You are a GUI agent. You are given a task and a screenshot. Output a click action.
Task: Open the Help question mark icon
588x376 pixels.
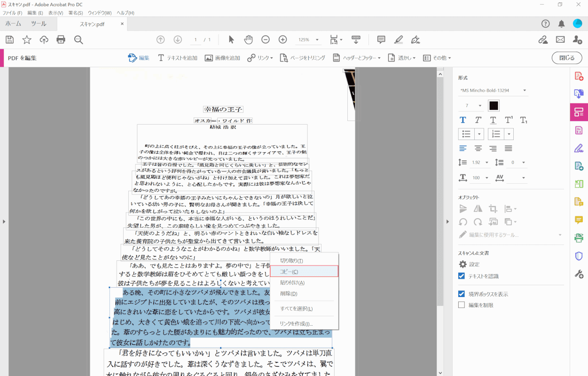[x=546, y=24]
